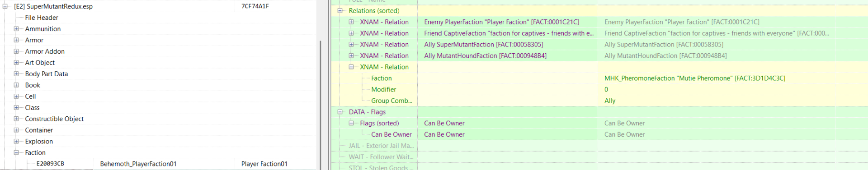Select the MHK_PheromoneFaction faction value

pyautogui.click(x=695, y=78)
